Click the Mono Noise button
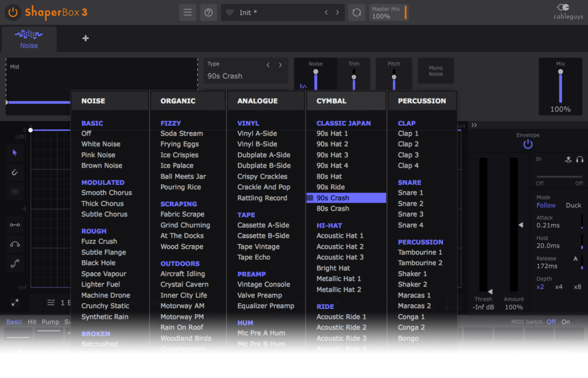The height and width of the screenshot is (378, 588). pyautogui.click(x=436, y=71)
